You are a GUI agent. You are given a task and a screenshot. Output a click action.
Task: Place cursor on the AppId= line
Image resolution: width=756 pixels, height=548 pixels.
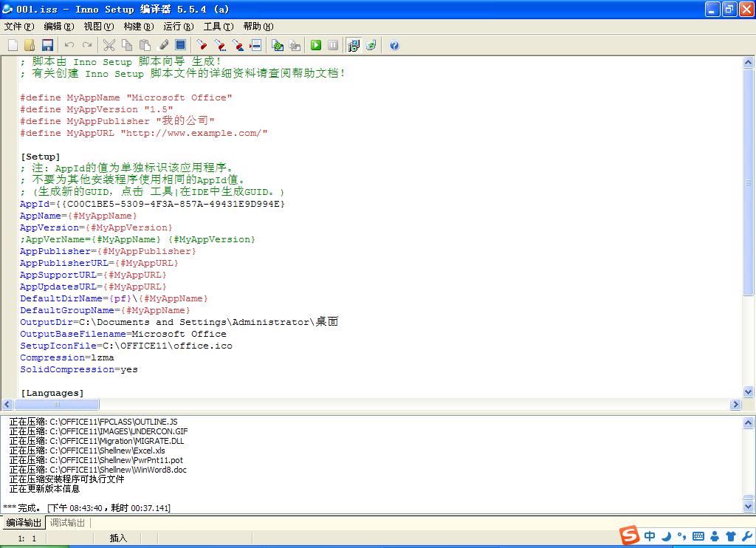coord(152,204)
